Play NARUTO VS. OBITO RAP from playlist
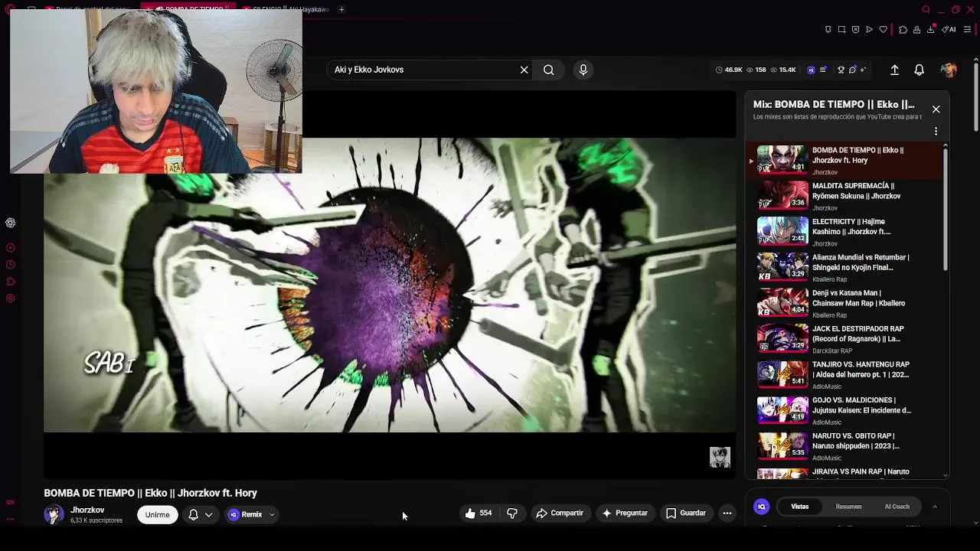This screenshot has height=551, width=980. [845, 446]
